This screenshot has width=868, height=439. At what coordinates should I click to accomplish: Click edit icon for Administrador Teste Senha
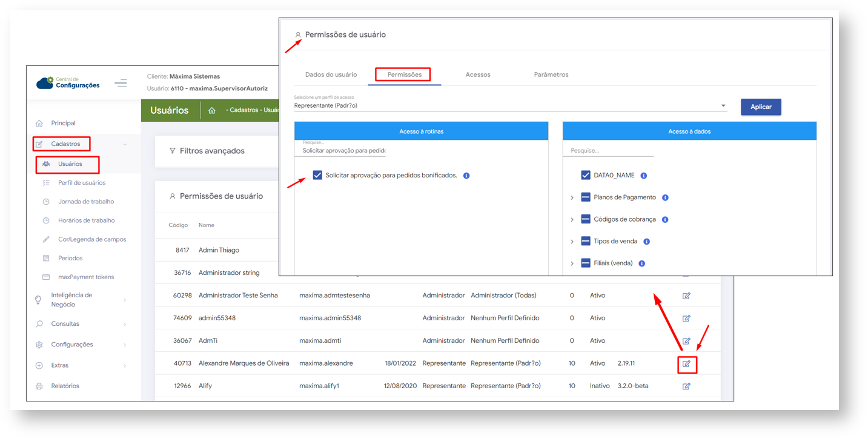pos(686,296)
